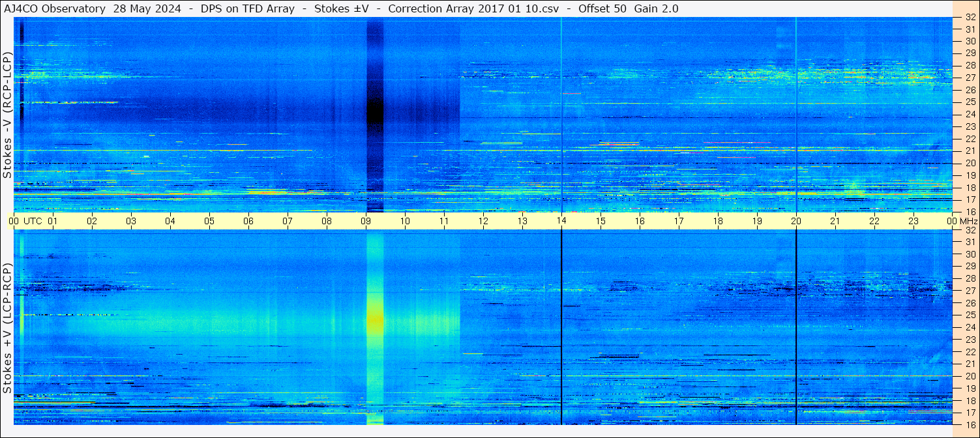980x438 pixels.
Task: Select the 13 hour label on time axis
Action: pos(522,221)
